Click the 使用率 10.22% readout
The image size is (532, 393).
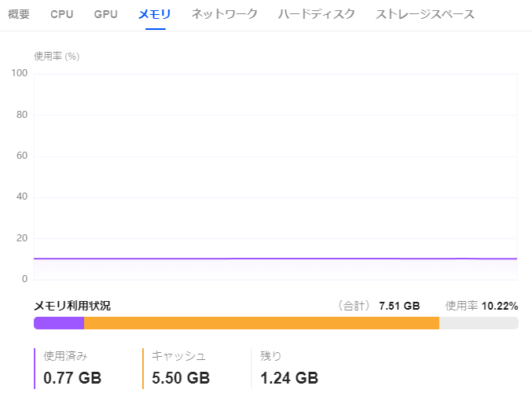[482, 306]
